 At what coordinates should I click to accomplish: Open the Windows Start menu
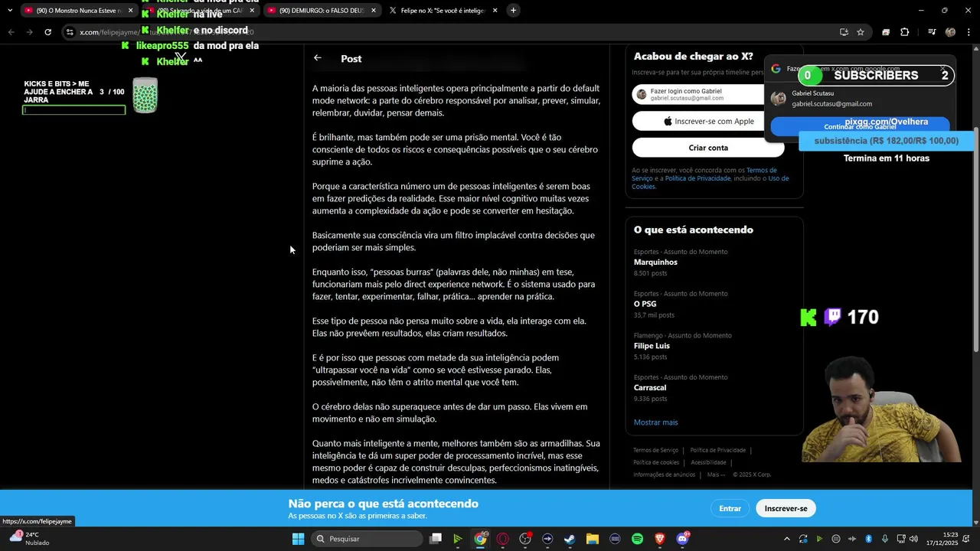[299, 539]
